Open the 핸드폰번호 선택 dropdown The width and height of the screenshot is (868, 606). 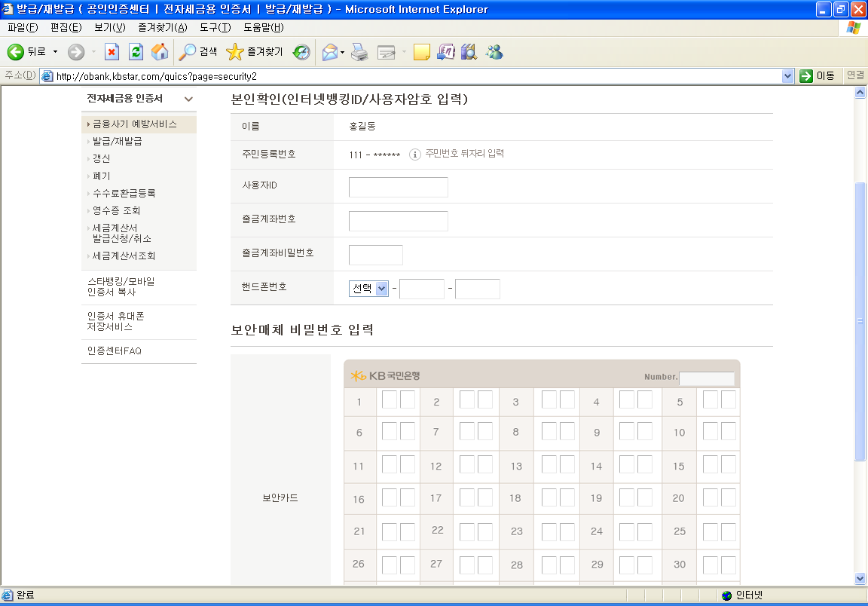[368, 288]
